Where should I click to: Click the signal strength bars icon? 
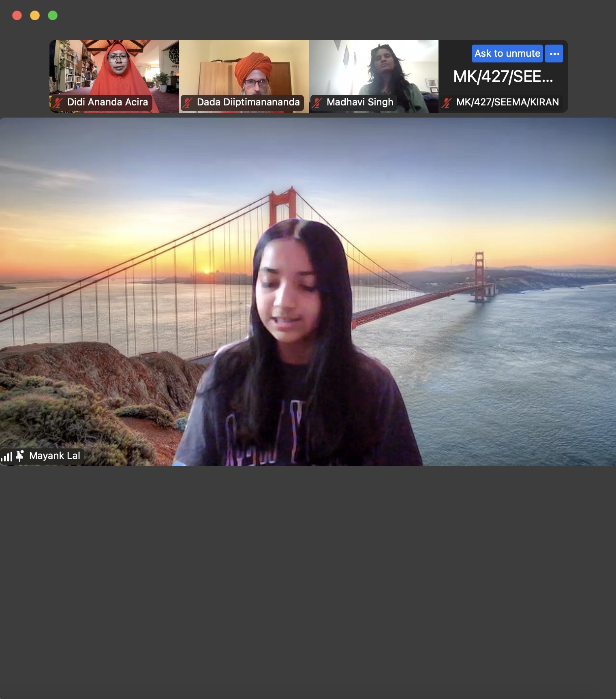(x=7, y=457)
